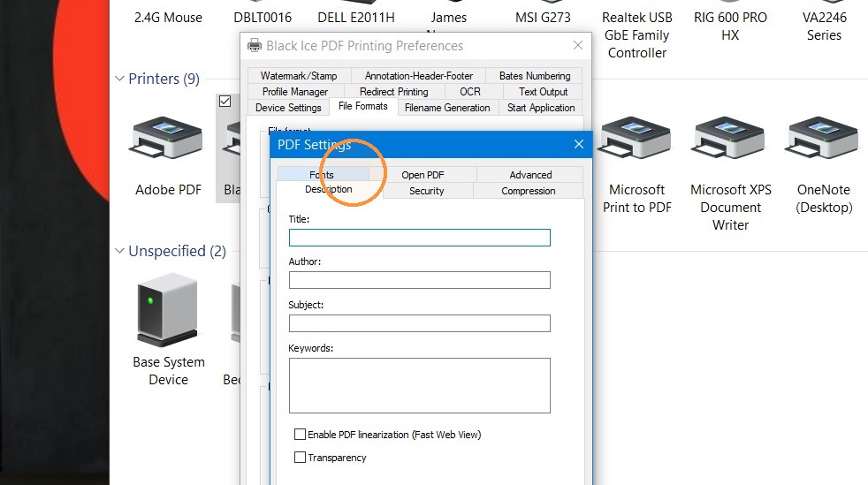The image size is (868, 485).
Task: Select the MSI G273 device label
Action: pos(543,18)
